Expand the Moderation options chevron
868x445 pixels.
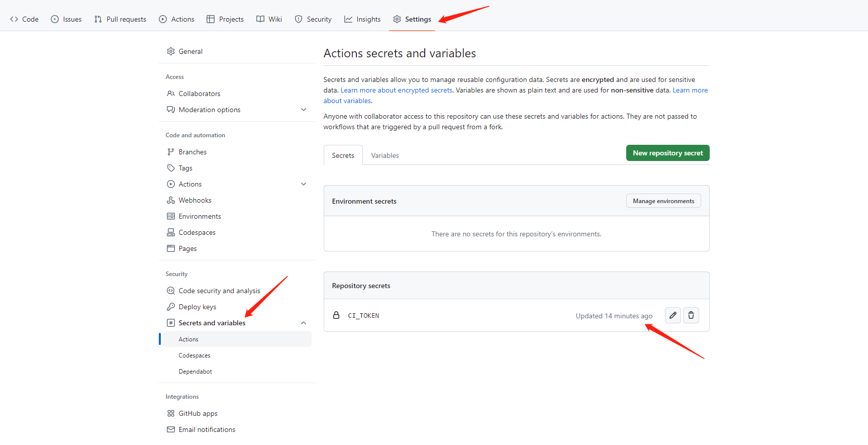[x=304, y=110]
